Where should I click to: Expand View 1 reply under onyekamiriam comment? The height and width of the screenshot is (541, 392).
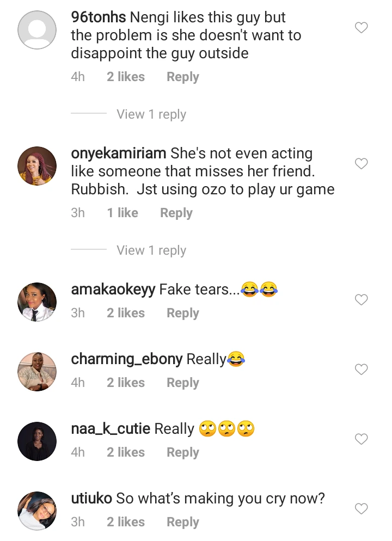coord(151,250)
